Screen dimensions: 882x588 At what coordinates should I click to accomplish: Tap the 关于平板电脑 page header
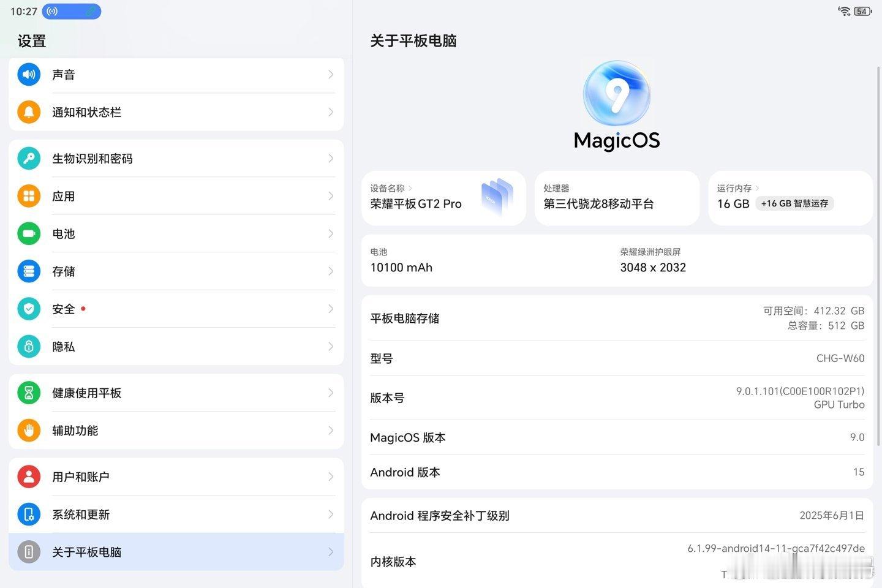(x=413, y=41)
